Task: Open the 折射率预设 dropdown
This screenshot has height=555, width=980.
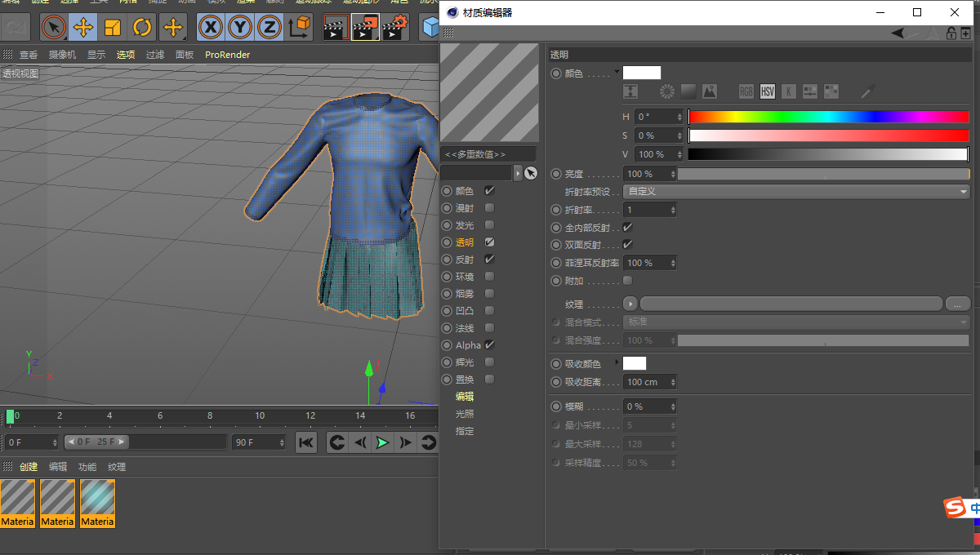Action: tap(796, 192)
